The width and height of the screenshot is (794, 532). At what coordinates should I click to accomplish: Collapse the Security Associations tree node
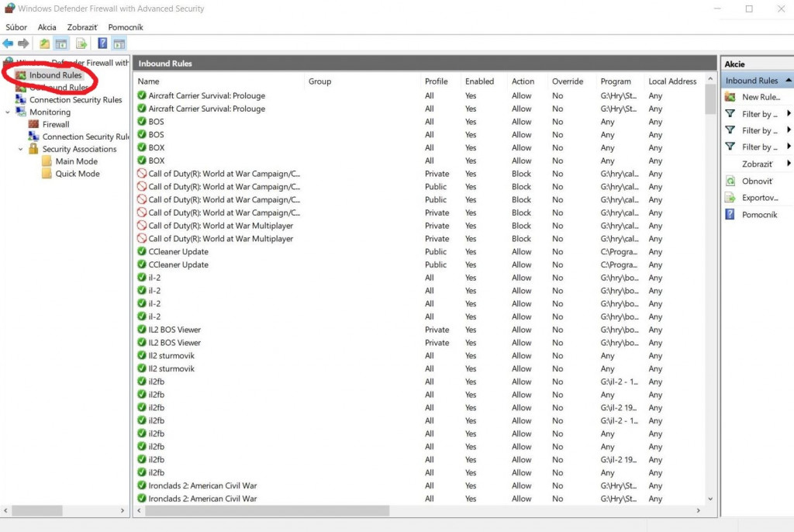tap(21, 149)
